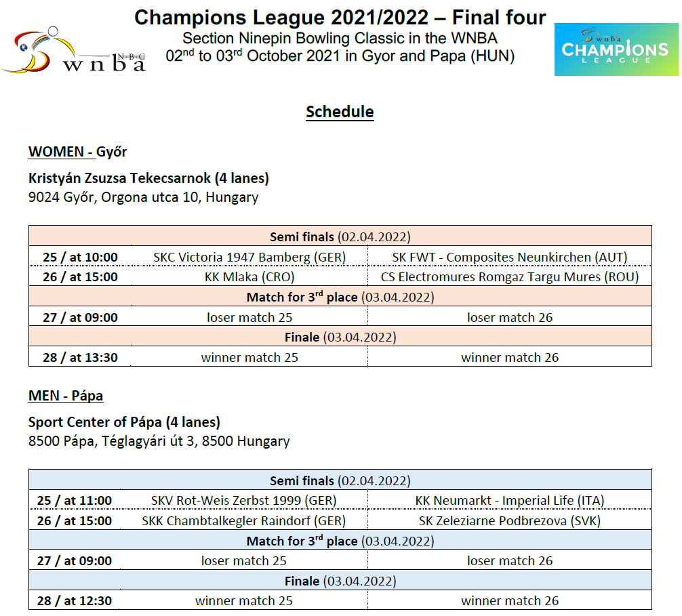The height and width of the screenshot is (616, 682).
Task: Select the KK Mlaka (CRO) cell
Action: point(249,276)
